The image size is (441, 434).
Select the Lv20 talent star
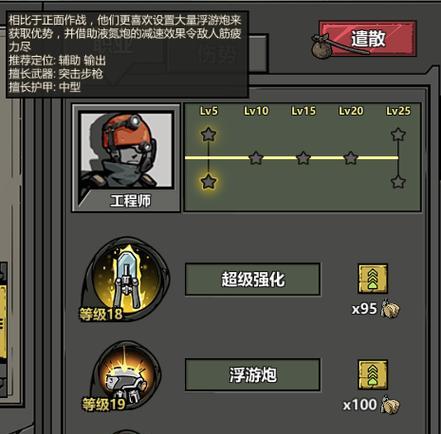click(x=350, y=158)
